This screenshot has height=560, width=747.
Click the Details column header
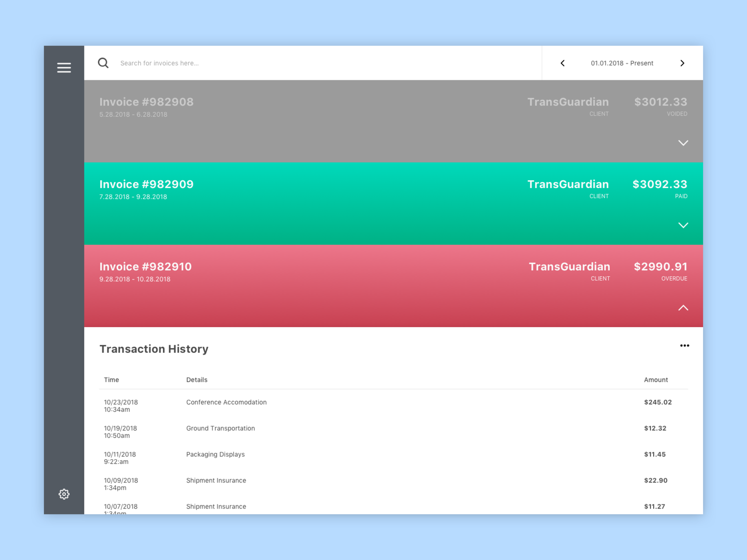point(197,379)
